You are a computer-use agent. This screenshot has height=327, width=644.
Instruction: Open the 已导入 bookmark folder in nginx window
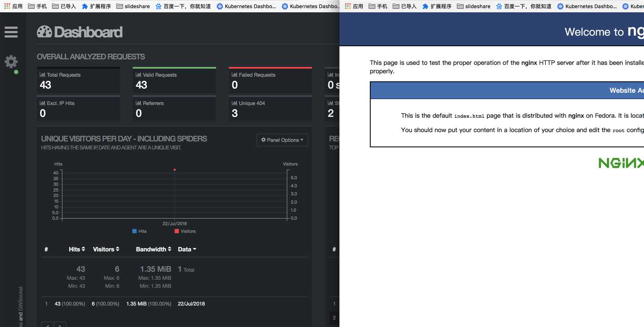(x=404, y=6)
